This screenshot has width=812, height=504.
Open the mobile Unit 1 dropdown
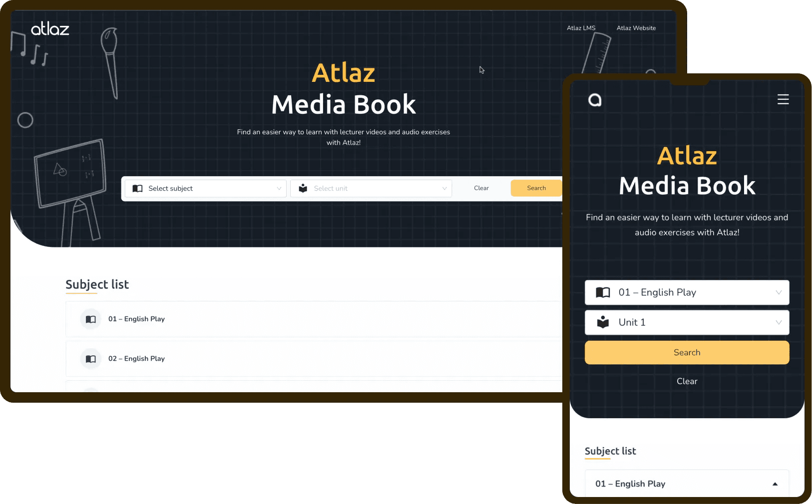(687, 322)
